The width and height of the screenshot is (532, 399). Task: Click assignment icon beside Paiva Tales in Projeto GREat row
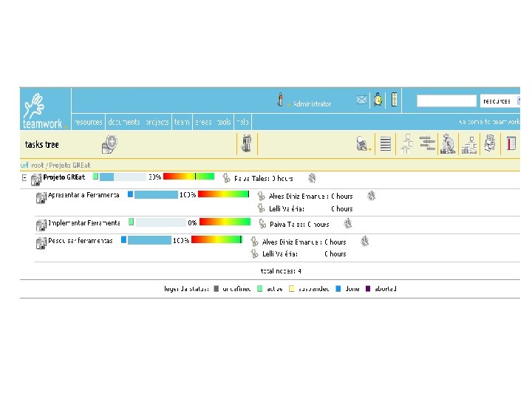[x=226, y=178]
